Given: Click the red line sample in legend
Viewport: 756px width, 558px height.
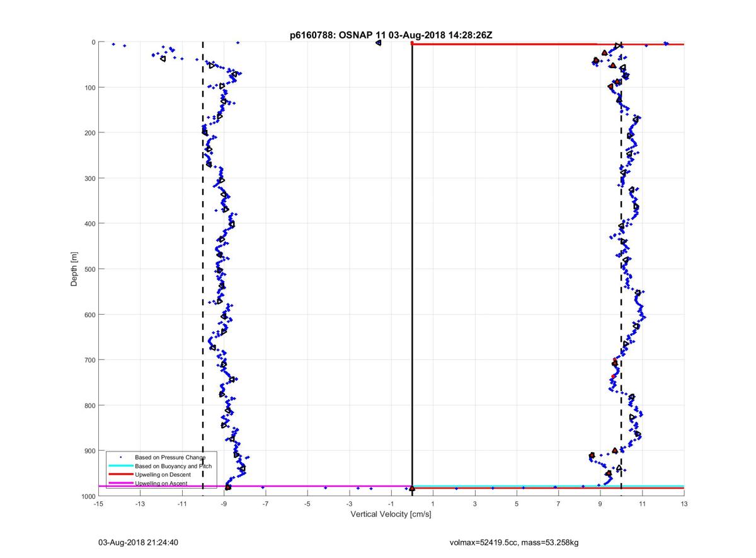Looking at the screenshot, I should [120, 474].
